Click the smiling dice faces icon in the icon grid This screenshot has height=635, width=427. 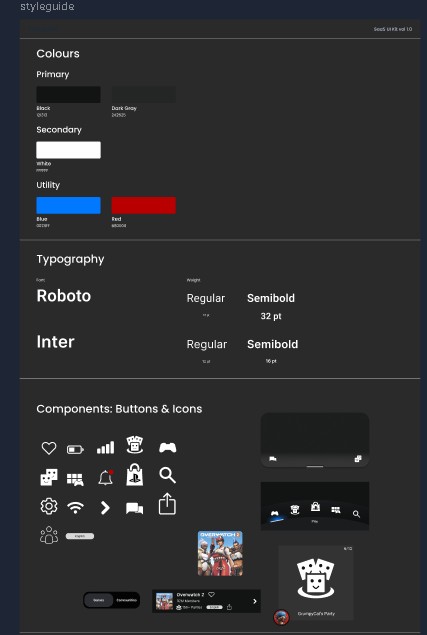(x=49, y=477)
